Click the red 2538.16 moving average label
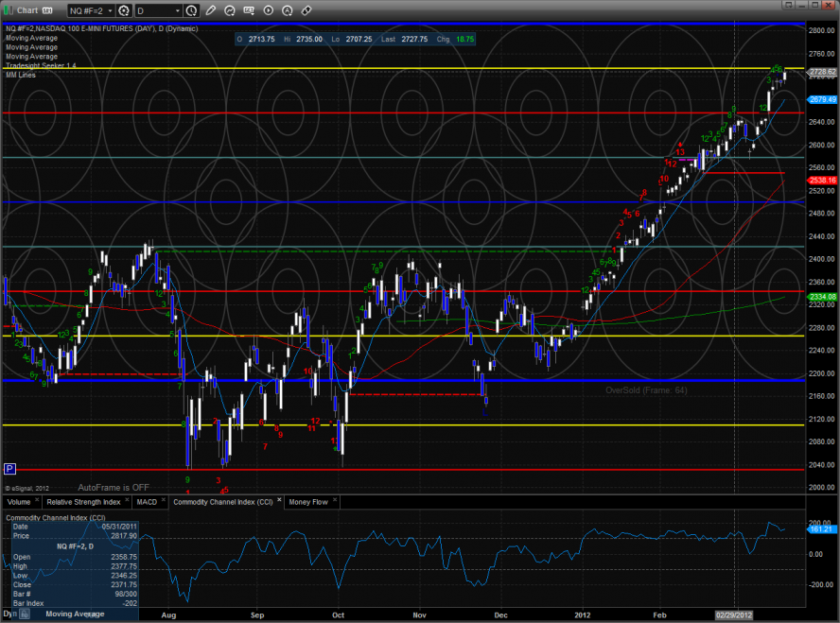Screen dimensions: 840x623 pyautogui.click(x=819, y=179)
